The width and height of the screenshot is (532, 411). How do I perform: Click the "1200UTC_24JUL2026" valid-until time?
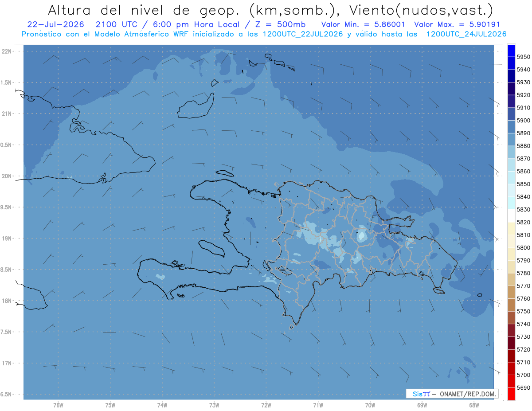coord(466,34)
